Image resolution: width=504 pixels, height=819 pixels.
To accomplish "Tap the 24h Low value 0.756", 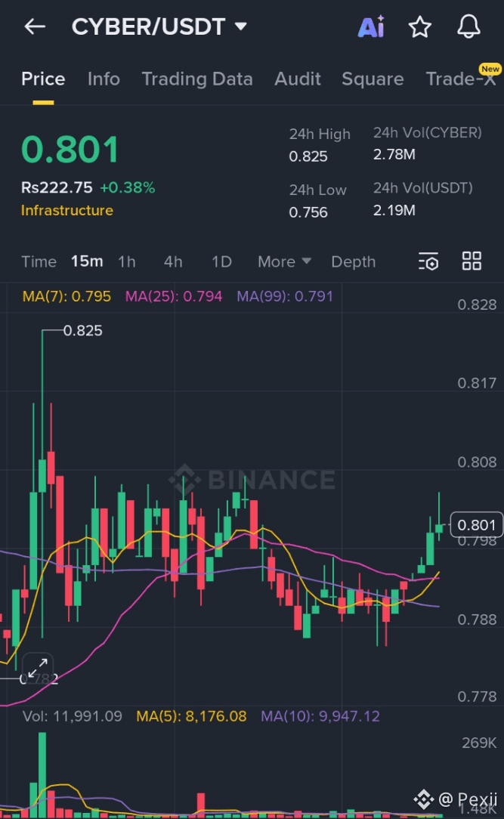I will (x=308, y=212).
